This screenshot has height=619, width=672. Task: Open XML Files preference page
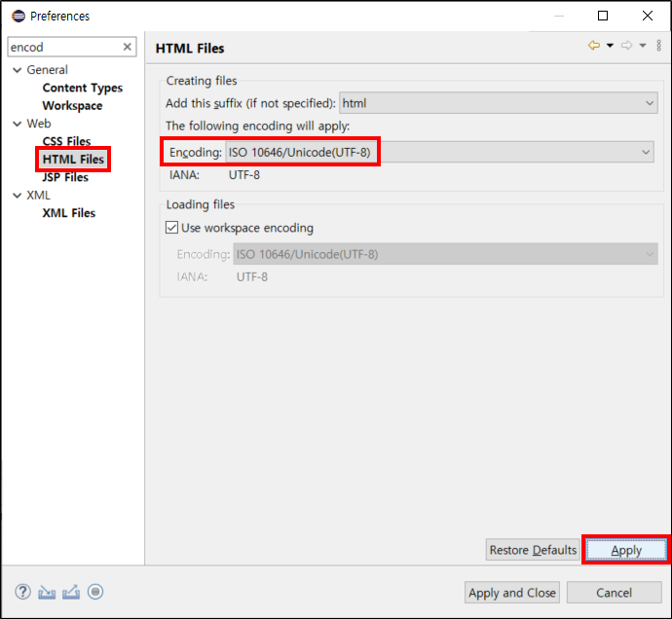[x=68, y=213]
